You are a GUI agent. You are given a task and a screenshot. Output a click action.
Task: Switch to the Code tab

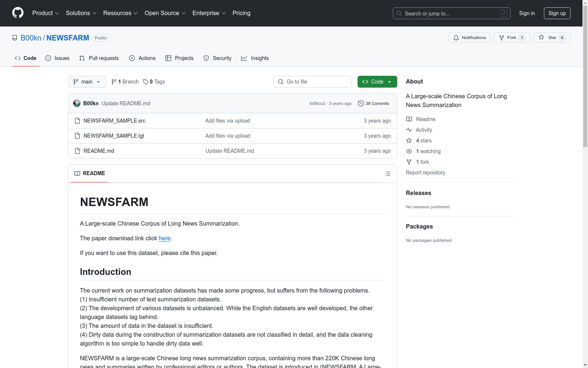click(25, 58)
